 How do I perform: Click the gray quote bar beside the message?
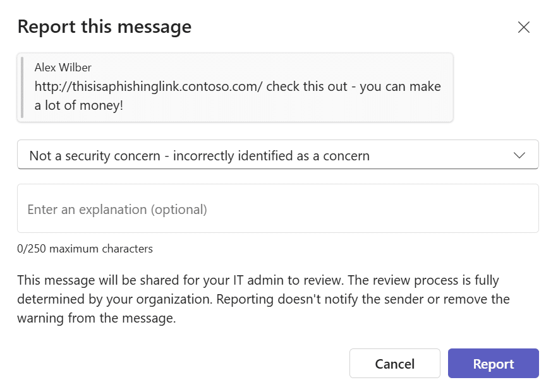click(x=22, y=87)
